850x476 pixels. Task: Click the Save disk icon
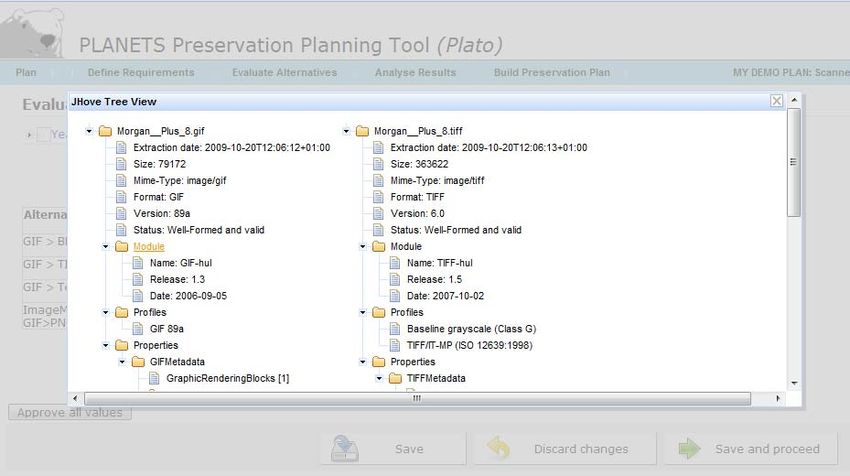tap(345, 448)
